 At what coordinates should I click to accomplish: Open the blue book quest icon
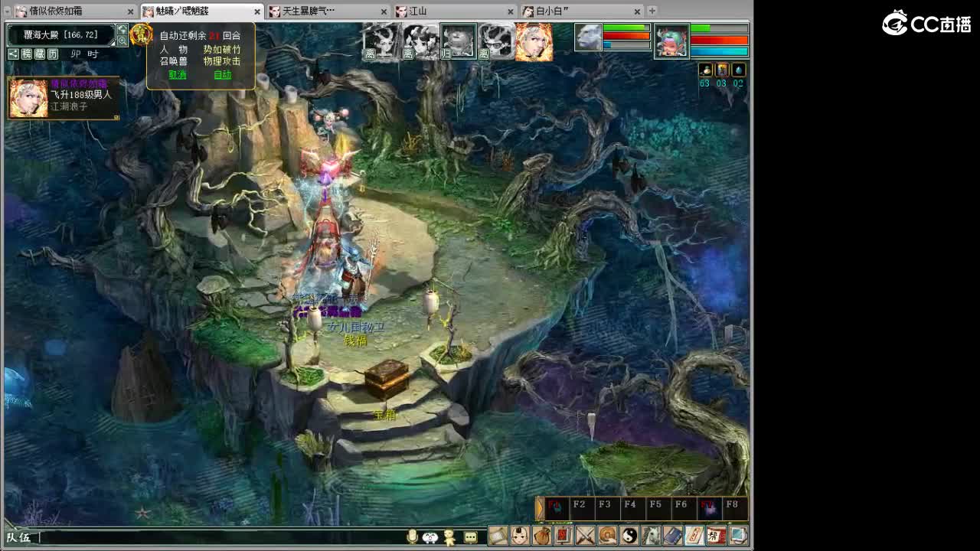coord(673,536)
